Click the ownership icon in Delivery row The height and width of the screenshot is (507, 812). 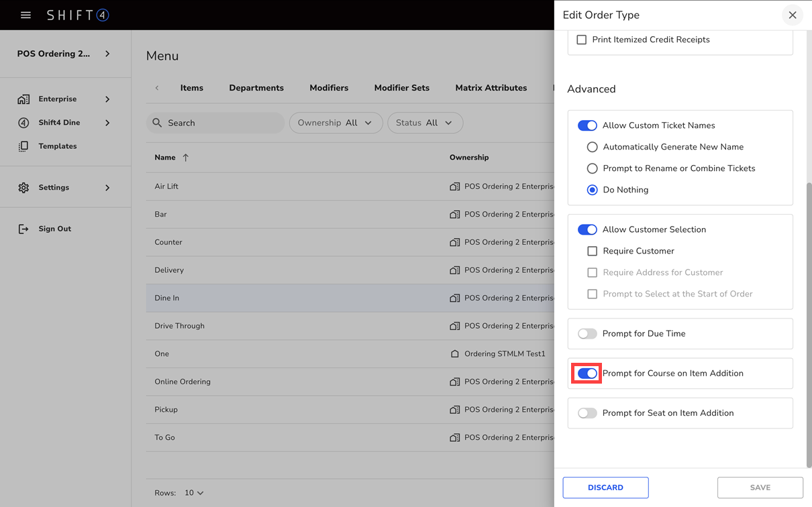point(455,270)
